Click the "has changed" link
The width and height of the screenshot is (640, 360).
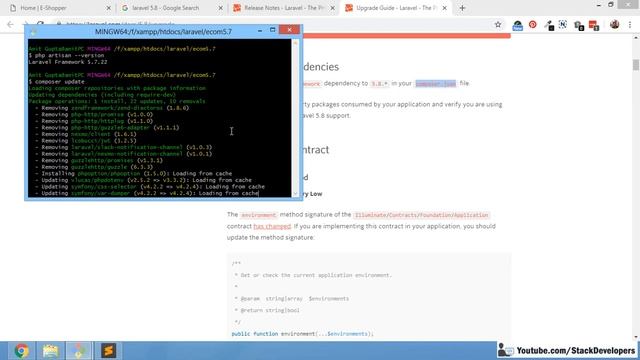click(x=272, y=226)
